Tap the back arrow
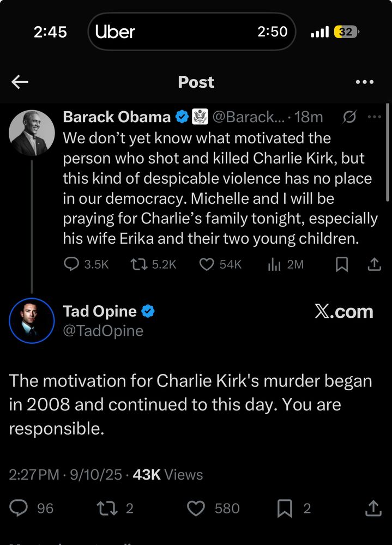This screenshot has width=392, height=545. point(20,82)
